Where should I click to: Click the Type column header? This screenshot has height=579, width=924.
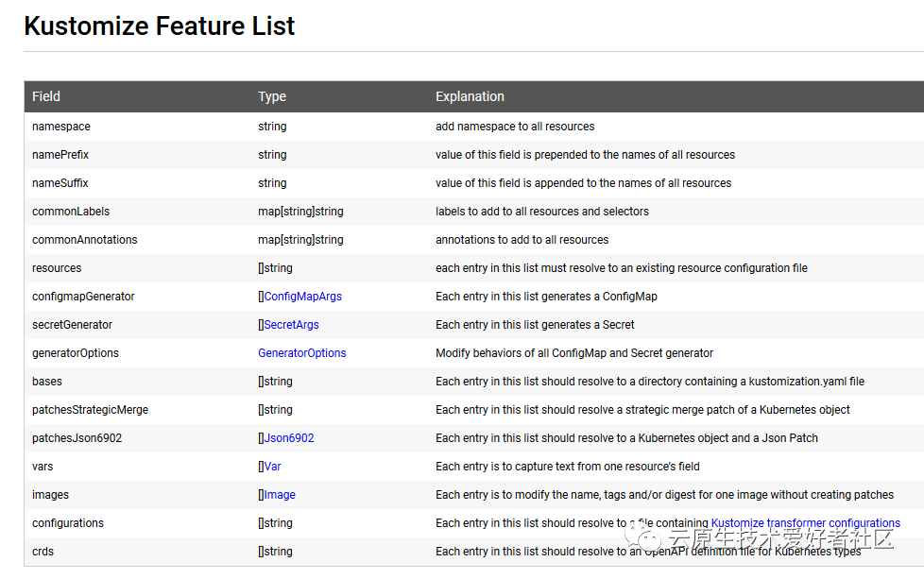point(271,96)
